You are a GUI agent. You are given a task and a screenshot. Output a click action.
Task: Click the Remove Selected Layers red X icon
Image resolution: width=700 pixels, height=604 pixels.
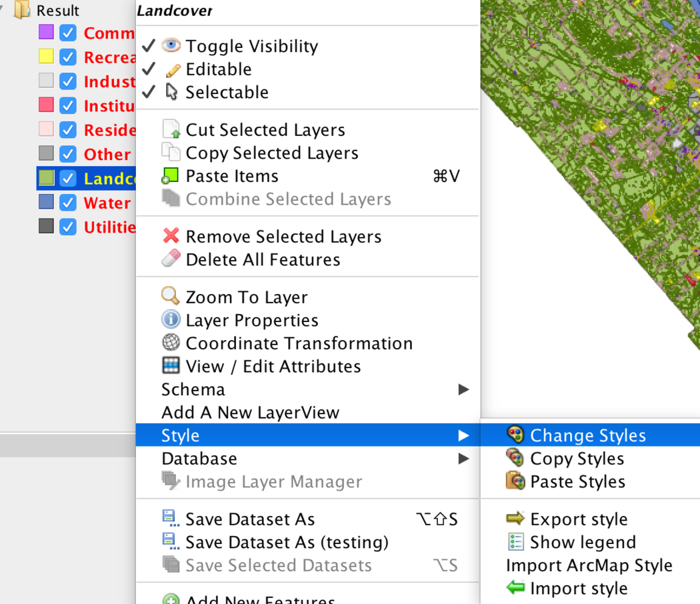click(171, 236)
